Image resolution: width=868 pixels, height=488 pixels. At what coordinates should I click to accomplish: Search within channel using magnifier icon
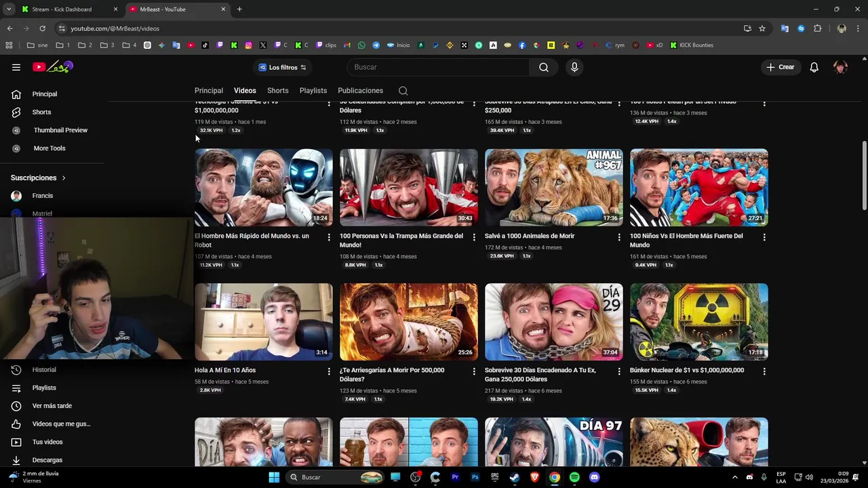coord(403,91)
